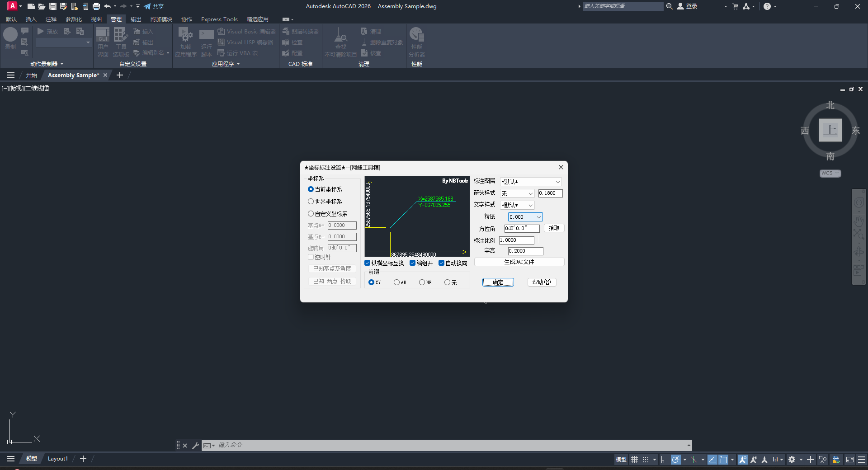The height and width of the screenshot is (470, 868).
Task: Click the Save icon in quick access toolbar
Action: tap(53, 6)
